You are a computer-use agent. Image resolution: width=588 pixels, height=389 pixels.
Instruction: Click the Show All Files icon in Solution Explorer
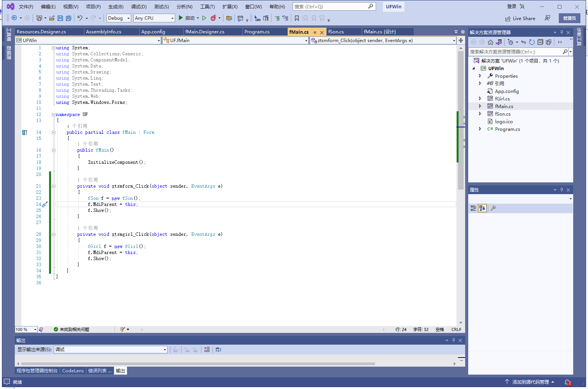tap(549, 42)
